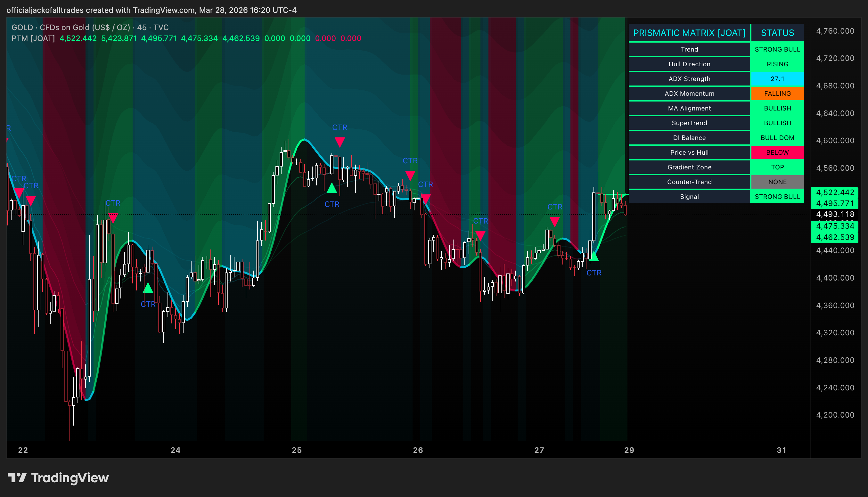Viewport: 868px width, 497px height.
Task: Click the 4,600.000 price axis level
Action: pos(835,141)
